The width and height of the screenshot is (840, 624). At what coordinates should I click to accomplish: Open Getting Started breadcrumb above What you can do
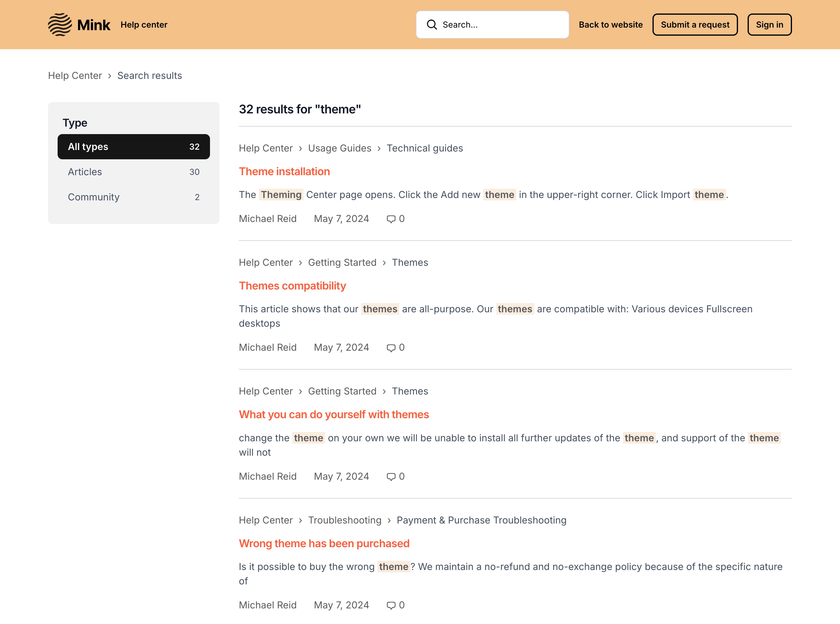click(342, 391)
